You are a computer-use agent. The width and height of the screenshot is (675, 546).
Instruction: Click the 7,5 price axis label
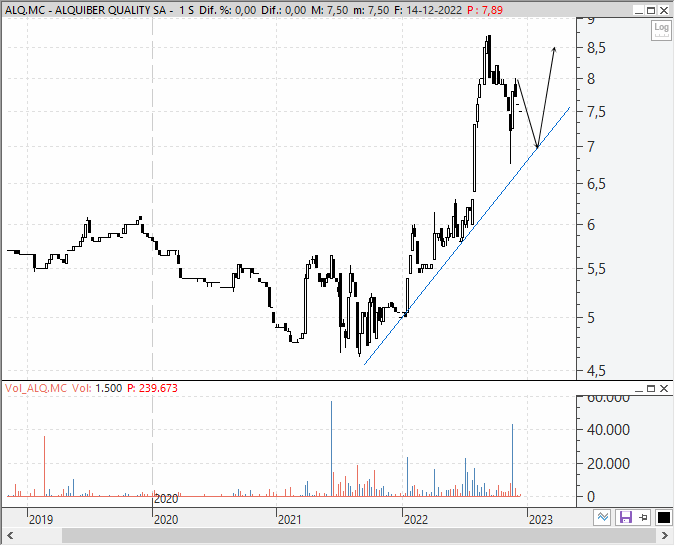(596, 112)
